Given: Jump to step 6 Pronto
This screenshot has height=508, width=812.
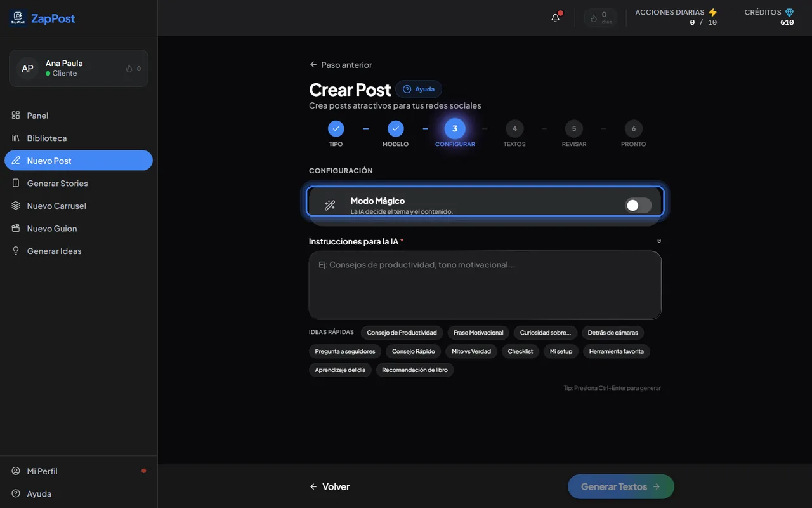Looking at the screenshot, I should (x=634, y=128).
